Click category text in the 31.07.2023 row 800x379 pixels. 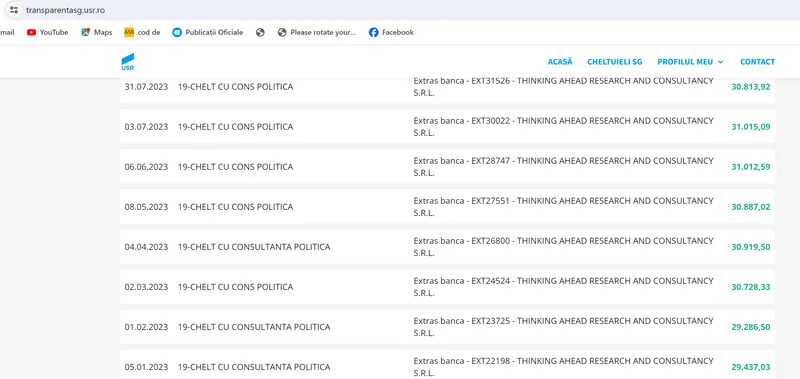pyautogui.click(x=236, y=87)
